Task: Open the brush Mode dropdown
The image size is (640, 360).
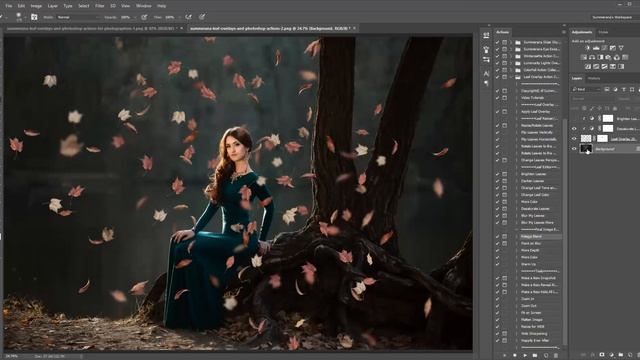Action: pyautogui.click(x=78, y=17)
